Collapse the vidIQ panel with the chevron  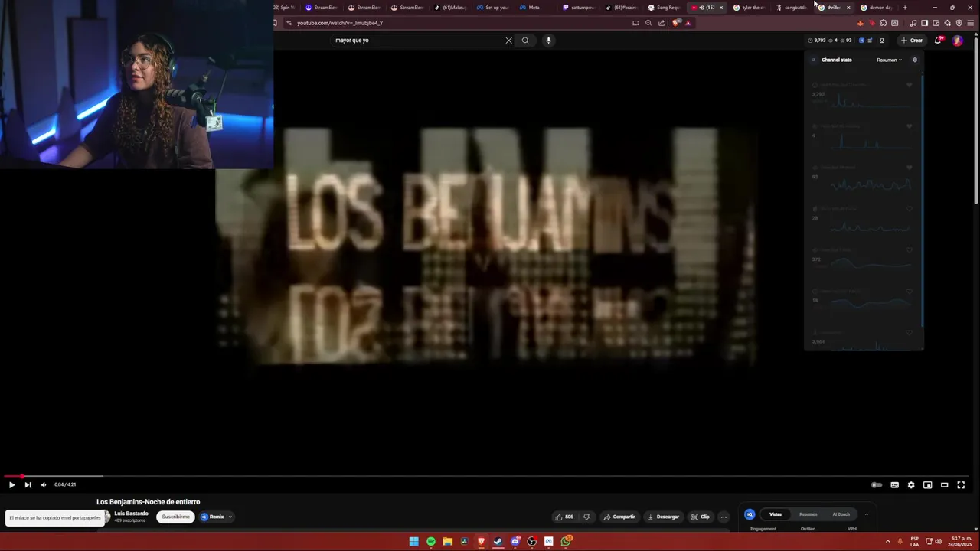tap(866, 514)
